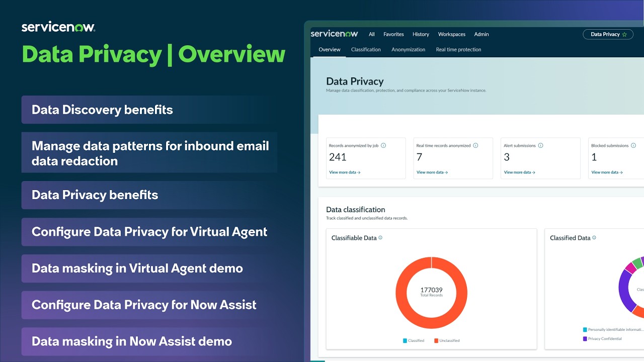Screen dimensions: 644x362
Task: Click the Privacy Confidential legend swatch
Action: point(585,339)
